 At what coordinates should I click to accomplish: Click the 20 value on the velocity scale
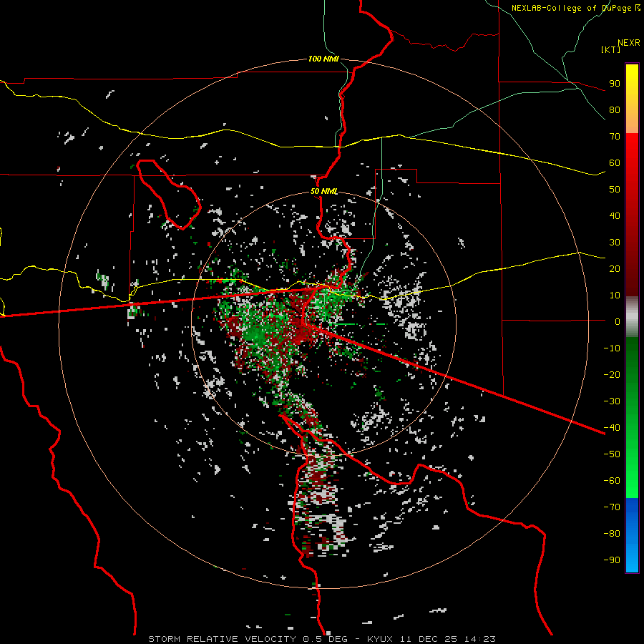coord(615,268)
